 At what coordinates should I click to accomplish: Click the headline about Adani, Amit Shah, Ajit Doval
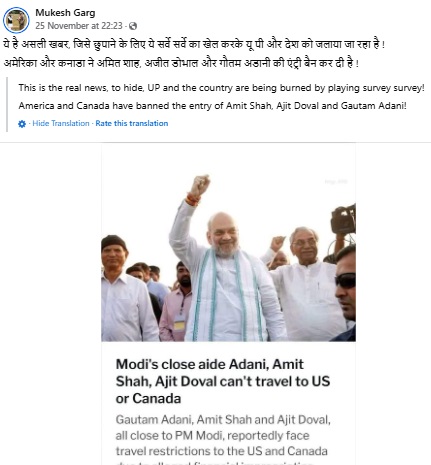pyautogui.click(x=223, y=381)
